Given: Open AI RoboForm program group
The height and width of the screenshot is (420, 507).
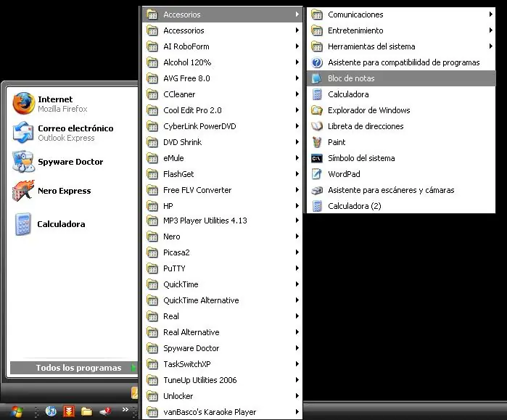Looking at the screenshot, I should [x=223, y=46].
